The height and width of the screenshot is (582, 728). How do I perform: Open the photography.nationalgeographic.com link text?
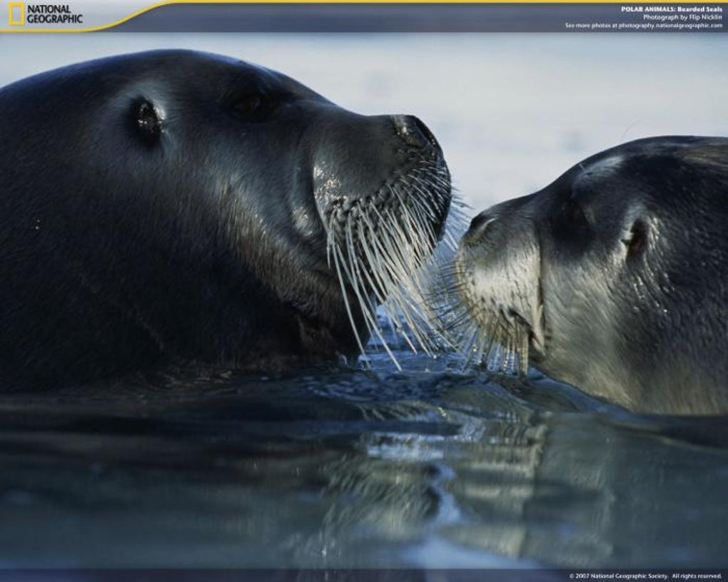tap(670, 26)
